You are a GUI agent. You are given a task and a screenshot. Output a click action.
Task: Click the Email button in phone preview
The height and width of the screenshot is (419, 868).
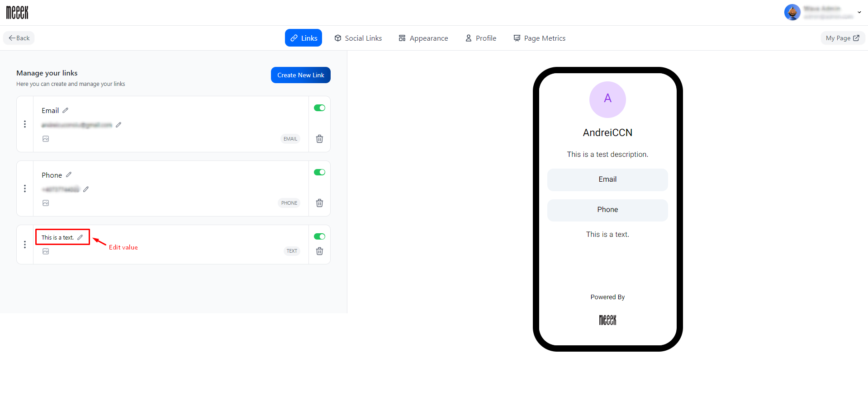(607, 179)
